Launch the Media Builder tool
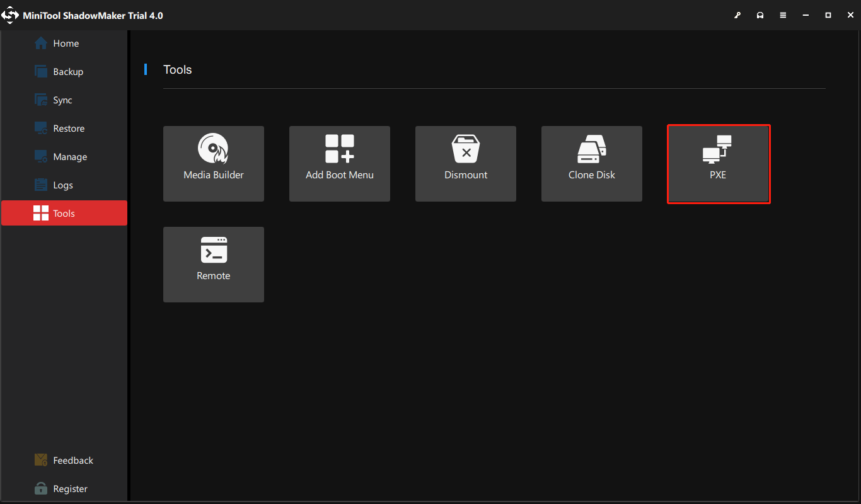The width and height of the screenshot is (861, 504). click(214, 164)
